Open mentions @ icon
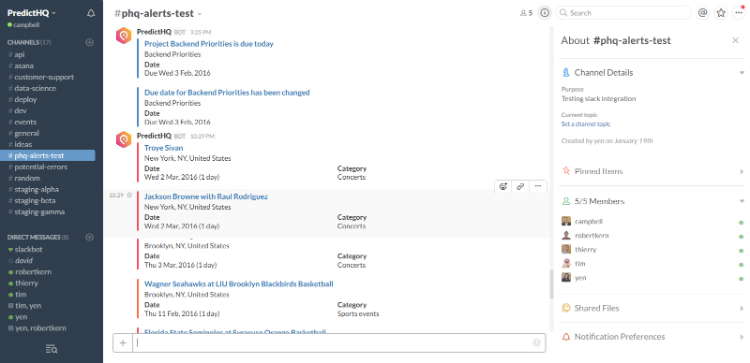 click(702, 13)
